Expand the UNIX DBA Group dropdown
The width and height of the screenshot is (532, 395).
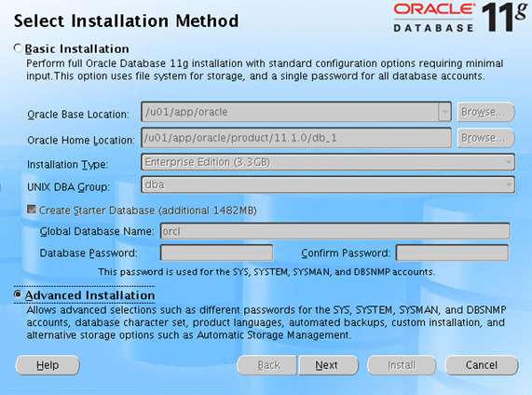[x=328, y=185]
